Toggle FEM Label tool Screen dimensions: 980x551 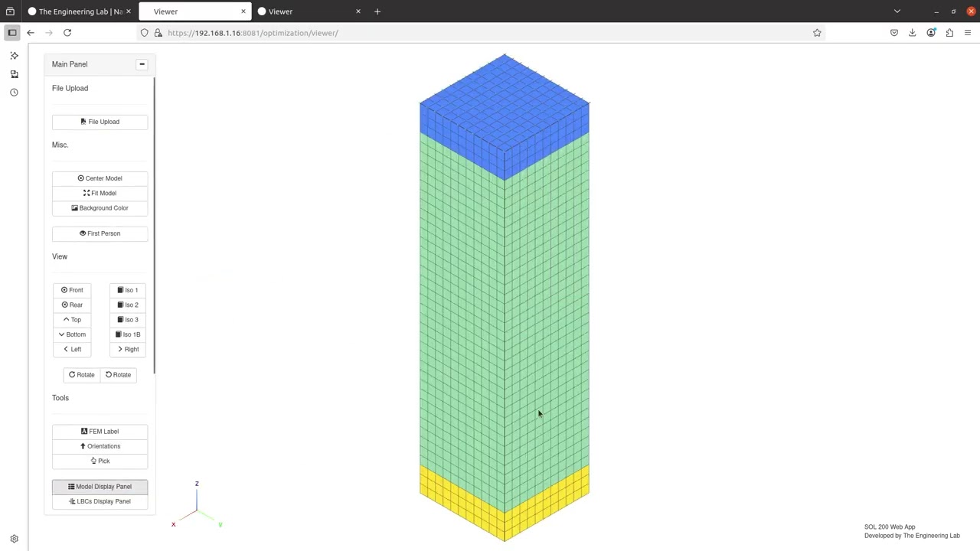[100, 432]
